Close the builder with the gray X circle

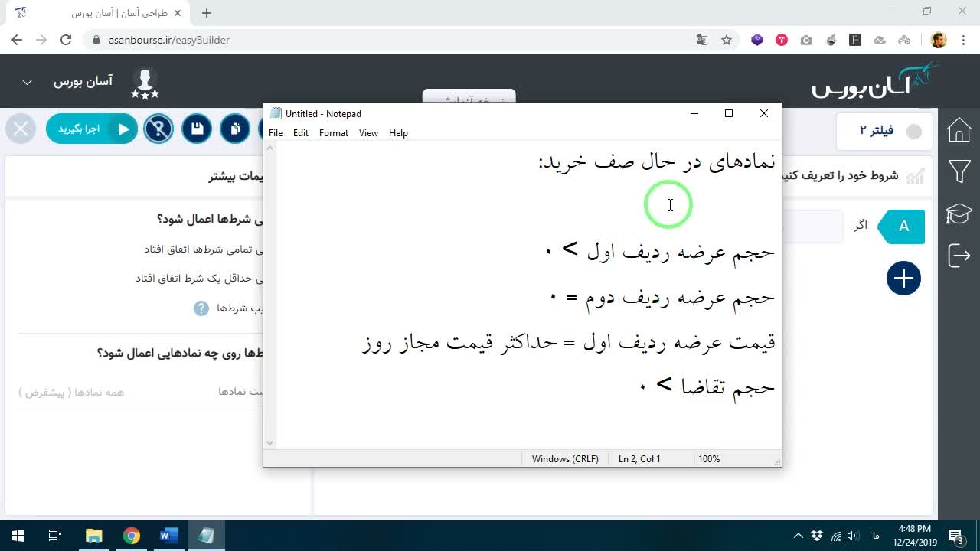tap(21, 129)
